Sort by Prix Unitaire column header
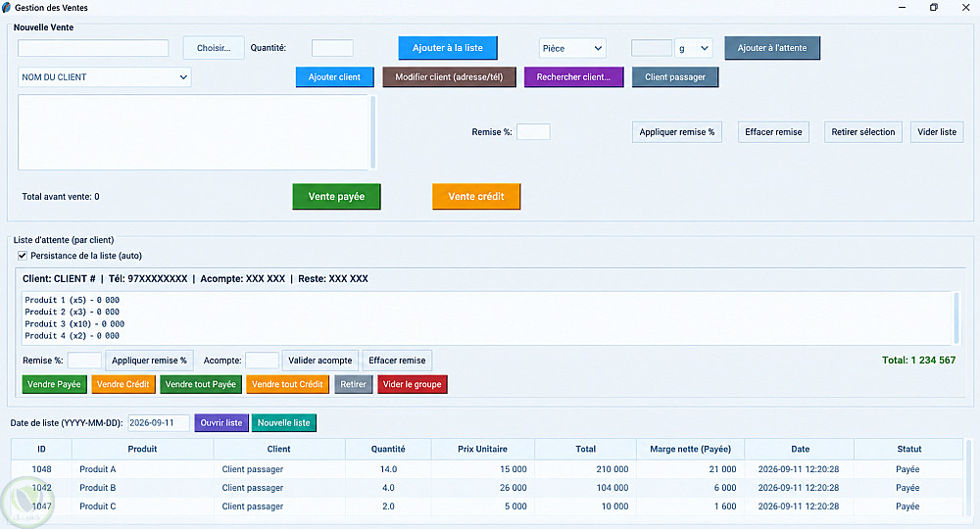 click(x=482, y=449)
